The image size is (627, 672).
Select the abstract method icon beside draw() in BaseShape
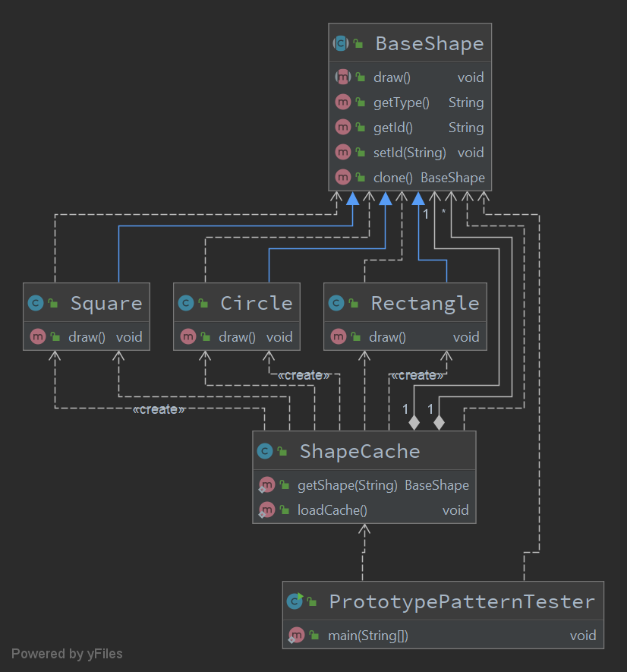(x=343, y=77)
